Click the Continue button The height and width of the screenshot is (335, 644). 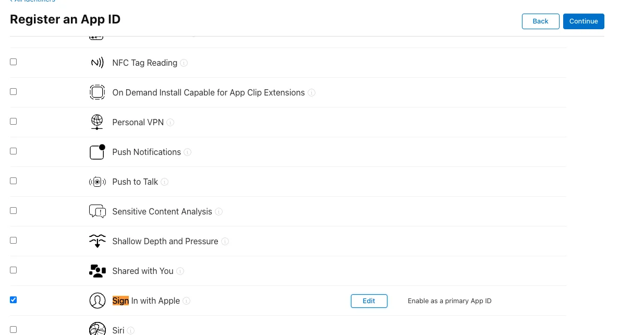(584, 21)
